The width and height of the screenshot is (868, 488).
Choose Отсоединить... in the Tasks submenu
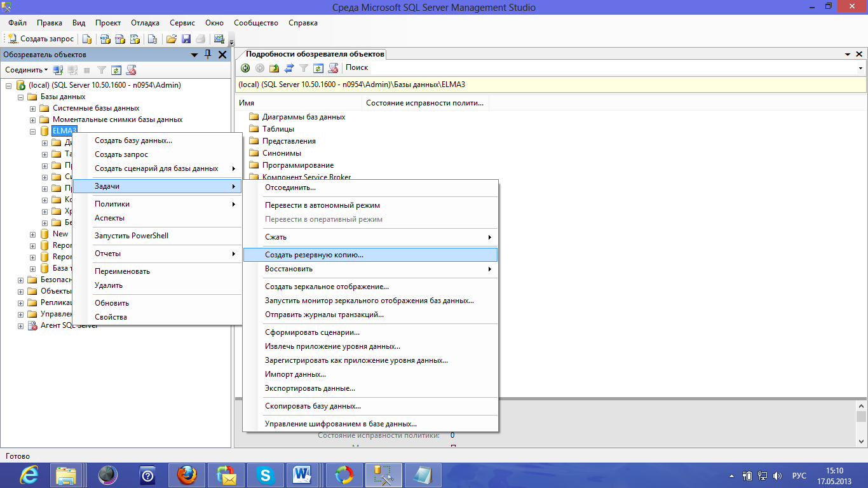coord(290,187)
